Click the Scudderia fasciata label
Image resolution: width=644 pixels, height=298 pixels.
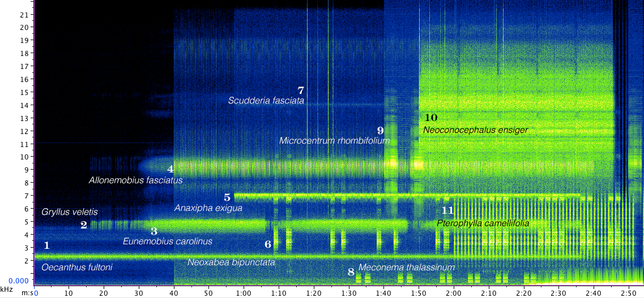coord(266,101)
